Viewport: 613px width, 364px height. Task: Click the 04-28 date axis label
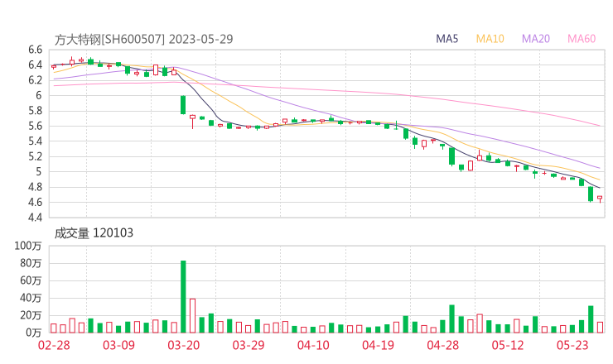pos(443,345)
